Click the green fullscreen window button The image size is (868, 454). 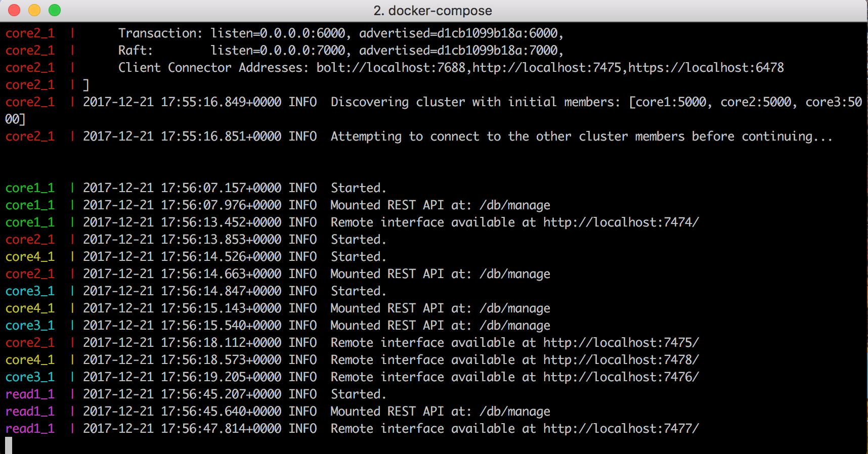(55, 10)
